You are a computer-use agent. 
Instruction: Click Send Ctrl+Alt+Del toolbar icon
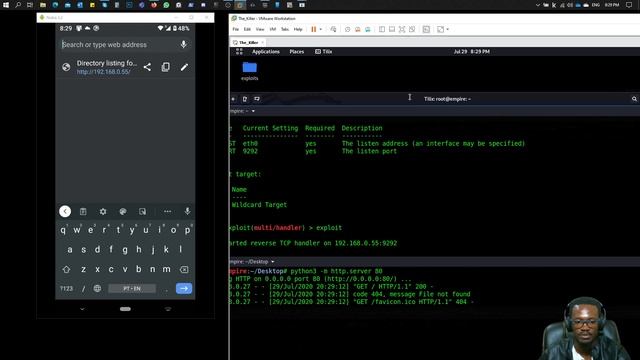coord(333,29)
